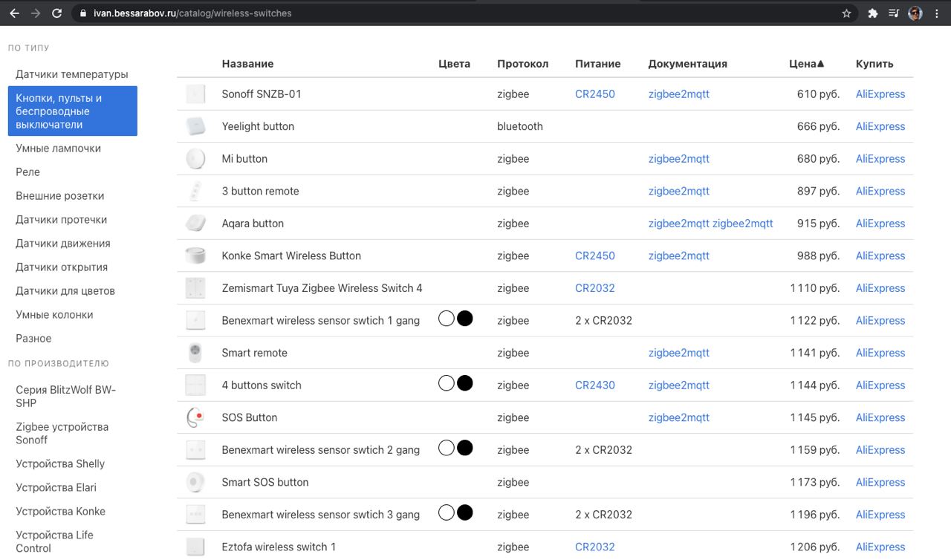Open AliExpress link for Sonoff SNZB-01
Image resolution: width=951 pixels, height=560 pixels.
click(x=880, y=94)
